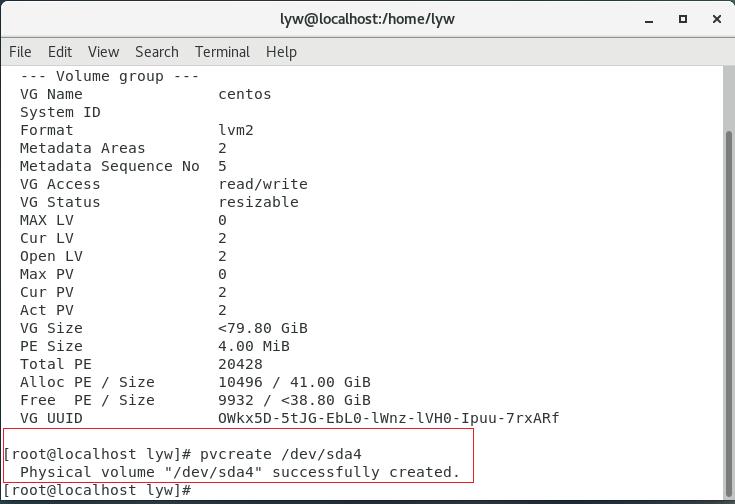Viewport: 735px width, 504px height.
Task: Click the Volume group header line
Action: [110, 76]
